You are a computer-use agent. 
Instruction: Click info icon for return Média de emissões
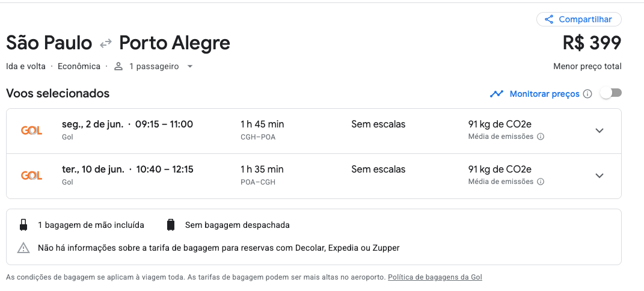[x=541, y=182]
